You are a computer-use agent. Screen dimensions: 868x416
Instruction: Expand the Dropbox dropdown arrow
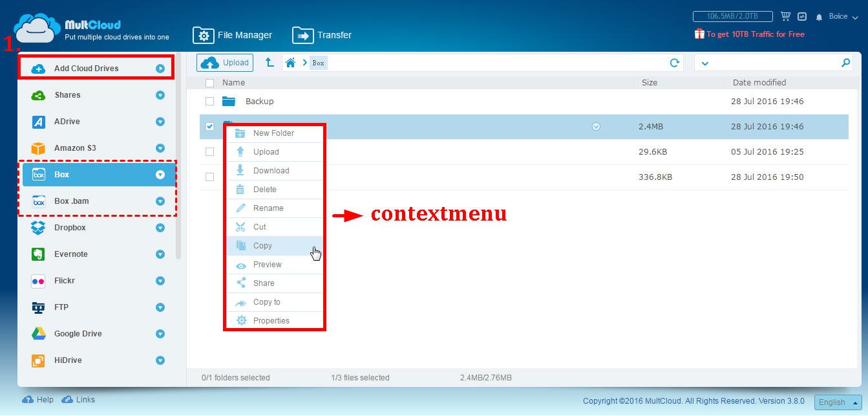160,228
